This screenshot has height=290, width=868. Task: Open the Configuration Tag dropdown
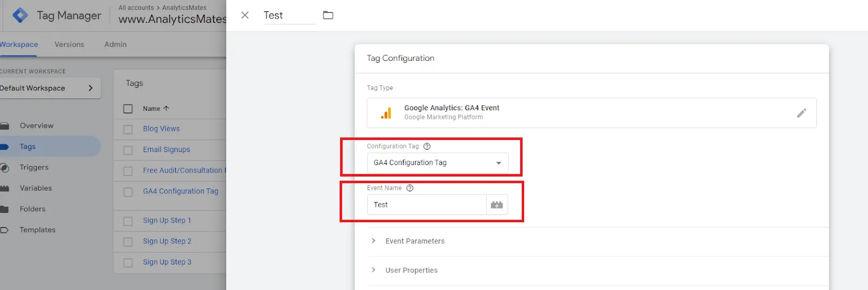click(438, 163)
